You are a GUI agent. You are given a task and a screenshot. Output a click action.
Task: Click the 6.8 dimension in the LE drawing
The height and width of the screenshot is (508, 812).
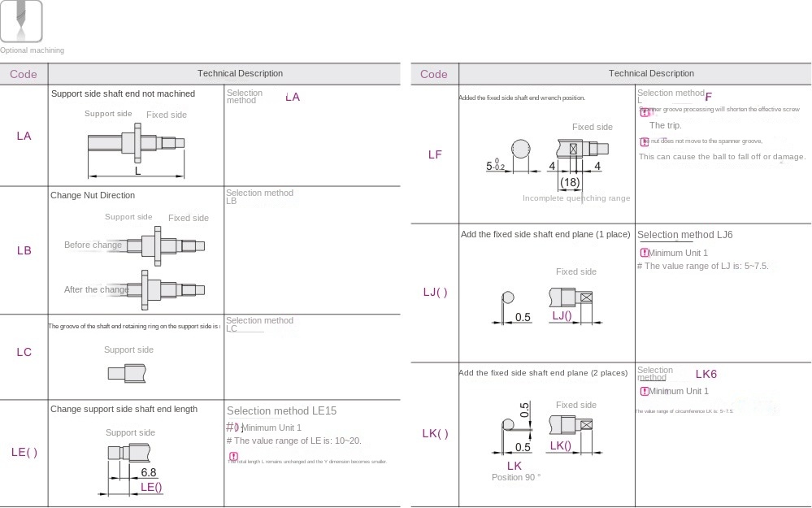coord(149,472)
